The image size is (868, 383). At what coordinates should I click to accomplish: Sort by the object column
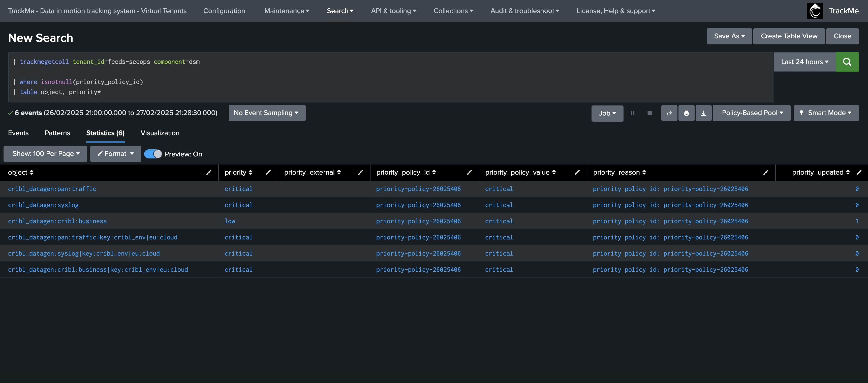click(21, 172)
